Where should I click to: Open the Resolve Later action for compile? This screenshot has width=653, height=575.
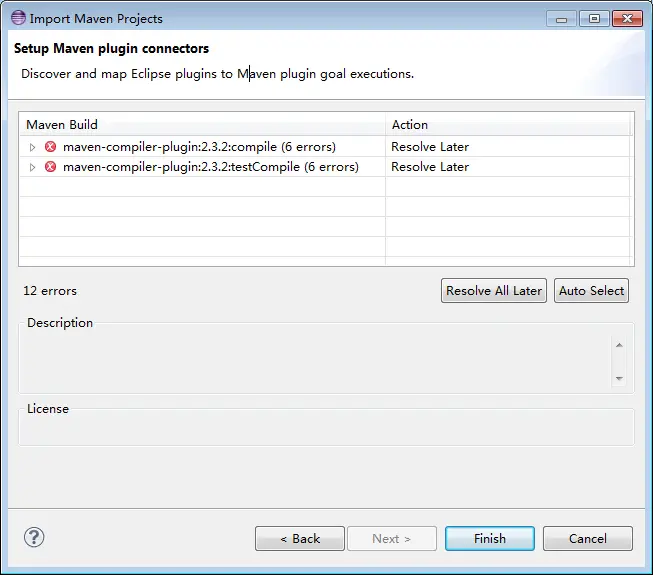coord(430,147)
